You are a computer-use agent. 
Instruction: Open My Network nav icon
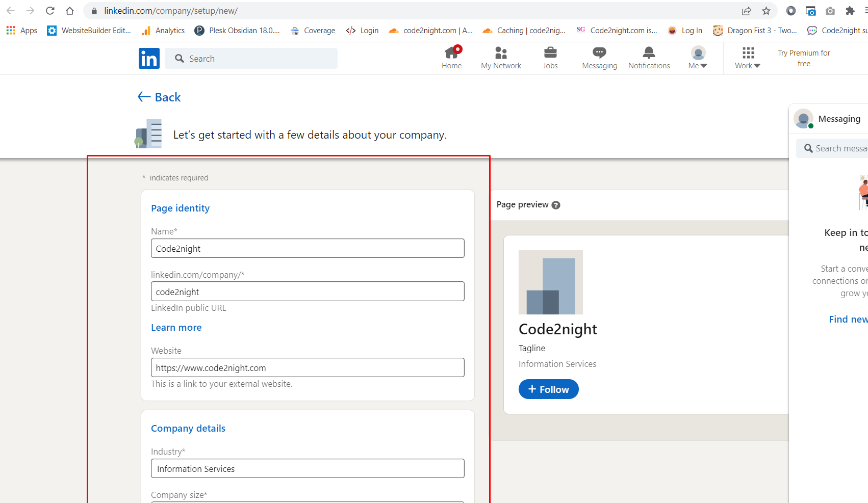pos(501,58)
